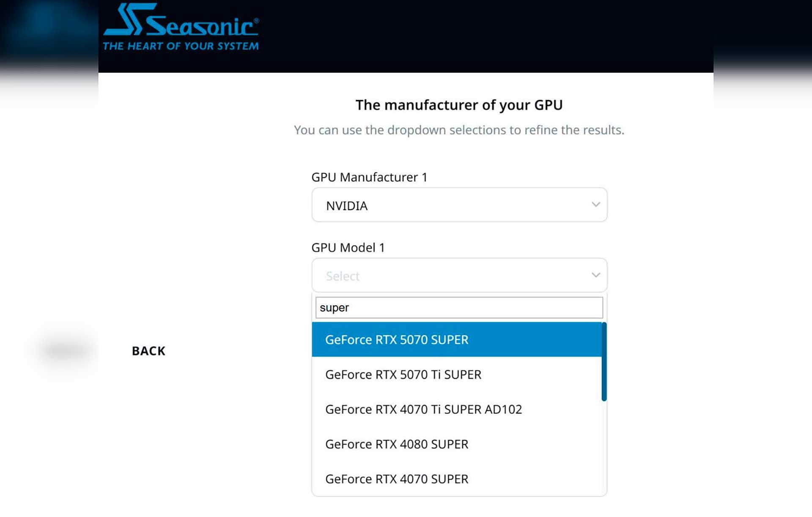Open the GPU Model 1 dropdown
This screenshot has width=812, height=517.
point(459,275)
